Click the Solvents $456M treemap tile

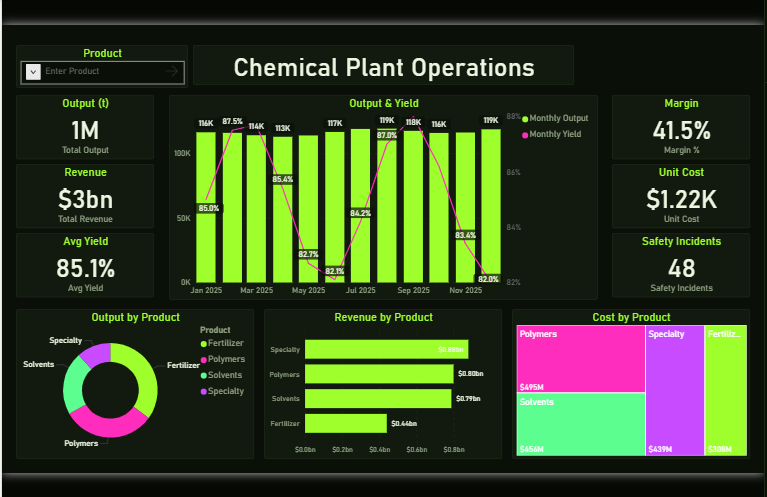tap(581, 424)
